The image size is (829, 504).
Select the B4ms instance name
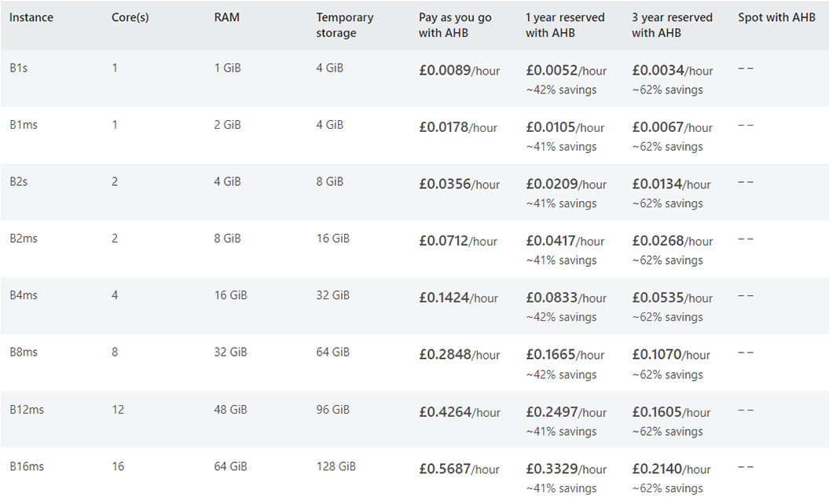[24, 295]
